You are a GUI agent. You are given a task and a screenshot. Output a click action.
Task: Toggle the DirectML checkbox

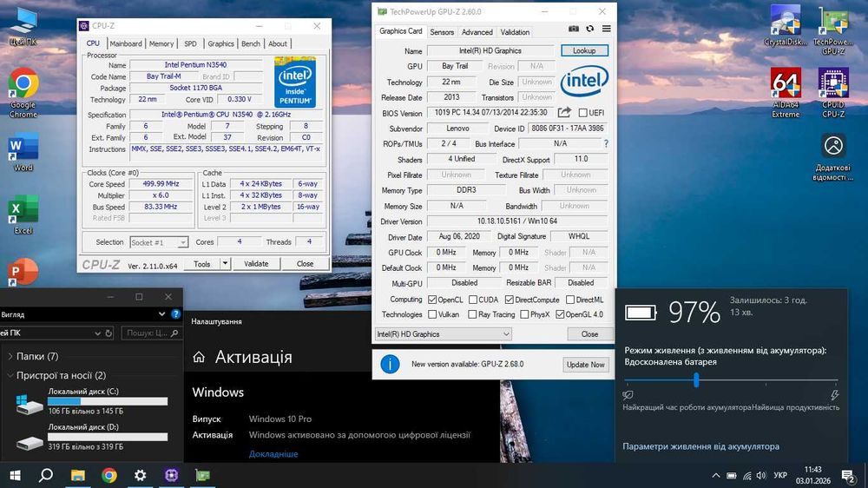click(x=570, y=300)
